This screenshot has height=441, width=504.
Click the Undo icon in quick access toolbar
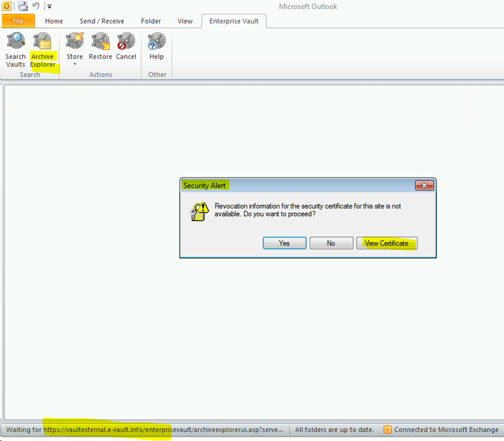tap(36, 6)
